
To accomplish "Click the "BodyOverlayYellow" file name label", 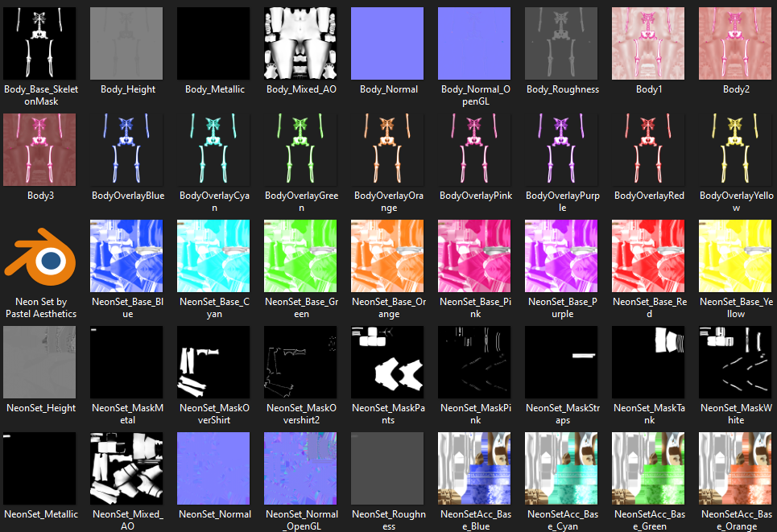I will (737, 201).
